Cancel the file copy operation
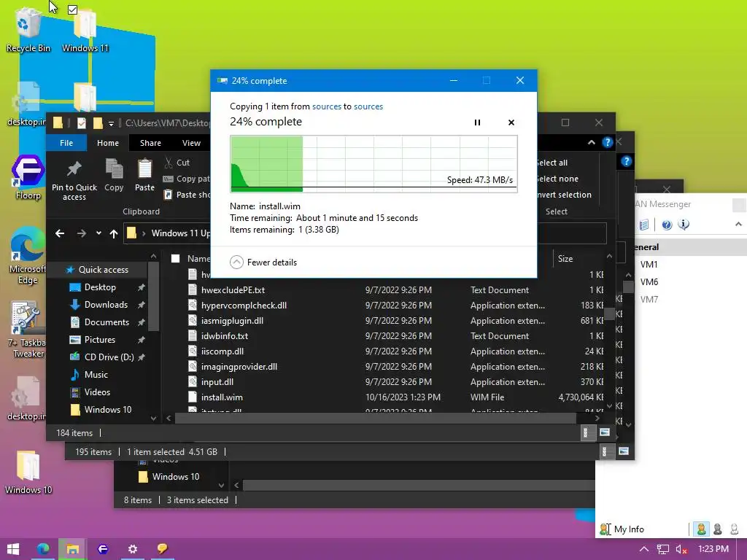747x560 pixels. (511, 122)
